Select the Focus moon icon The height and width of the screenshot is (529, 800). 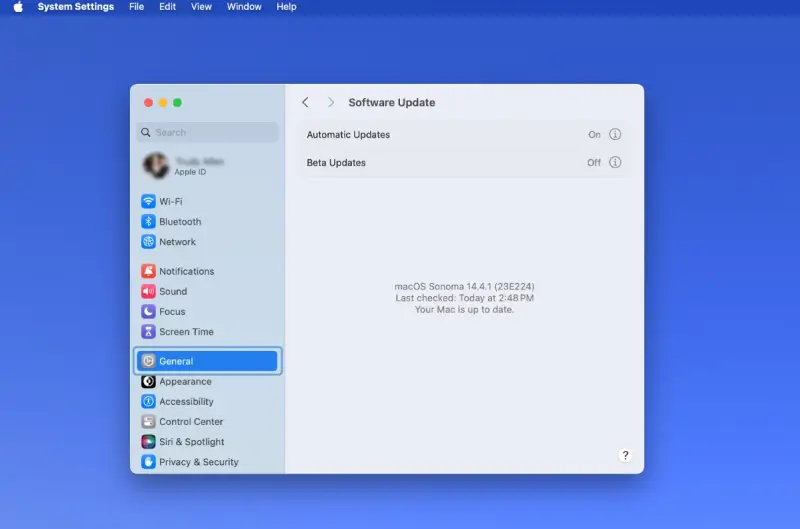(x=148, y=311)
